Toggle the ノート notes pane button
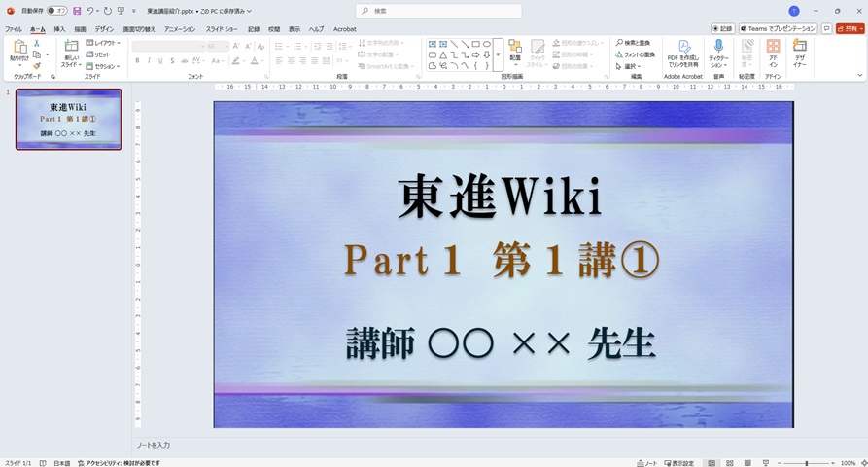Viewport: 868px width, 467px height. [647, 463]
